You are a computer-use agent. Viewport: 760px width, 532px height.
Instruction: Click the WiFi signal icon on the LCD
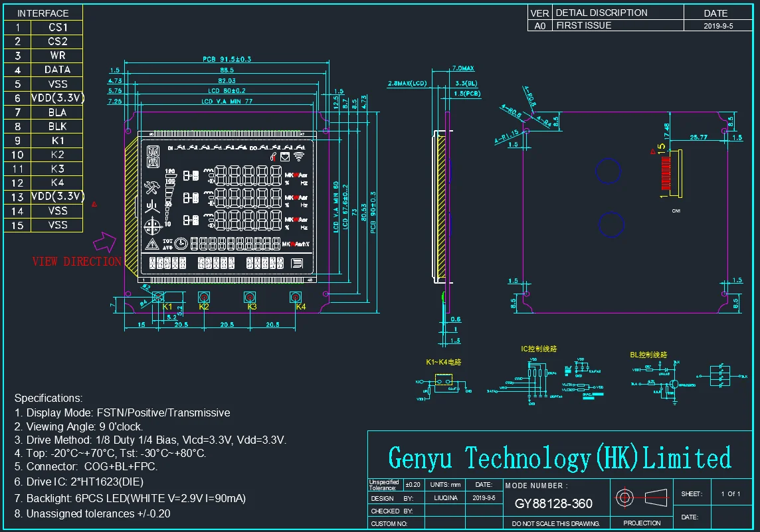(299, 157)
